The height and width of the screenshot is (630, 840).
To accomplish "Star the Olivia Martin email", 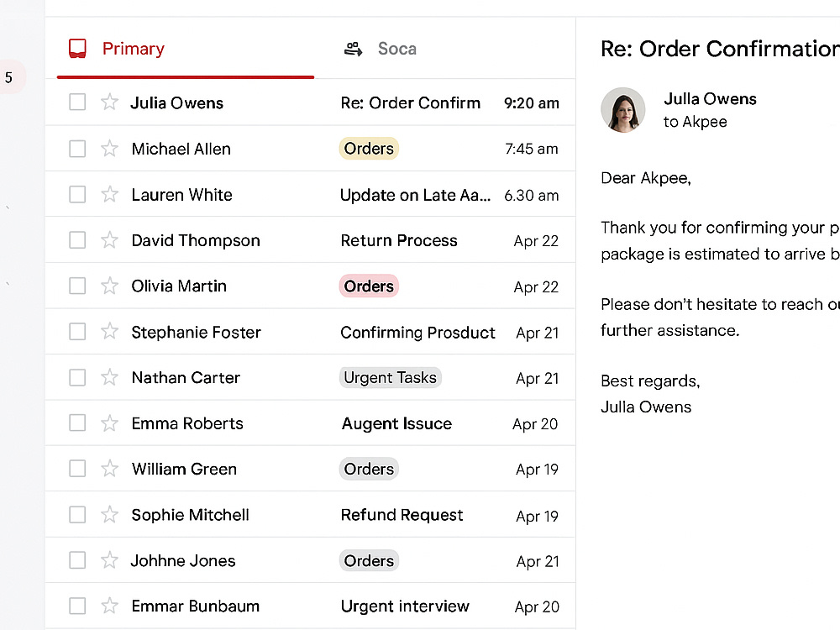I will pyautogui.click(x=109, y=286).
